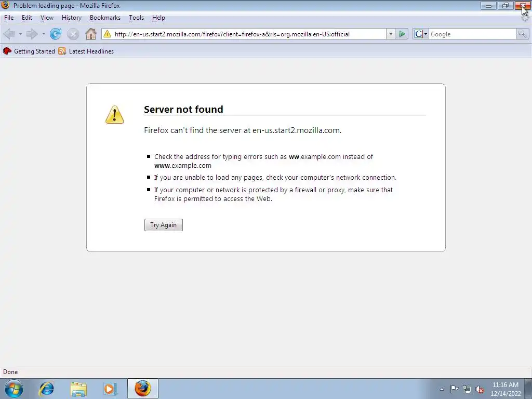532x399 pixels.
Task: Click bullet text about firewall or proxy
Action: click(x=273, y=194)
